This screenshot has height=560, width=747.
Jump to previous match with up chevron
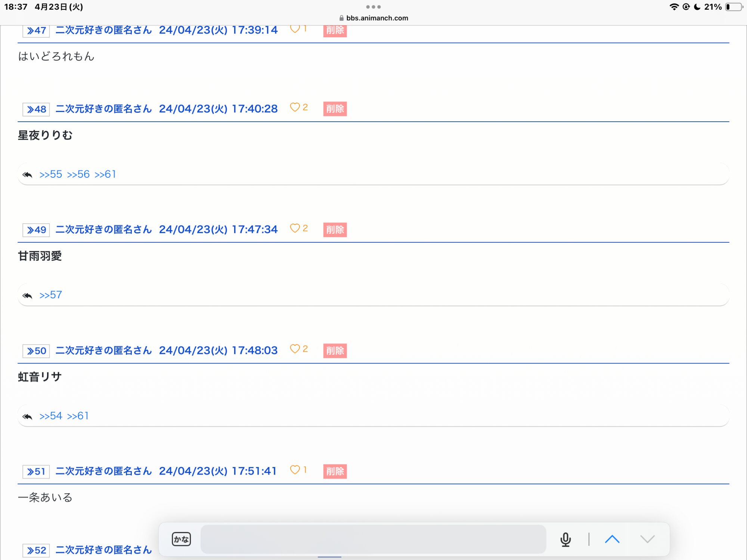612,539
